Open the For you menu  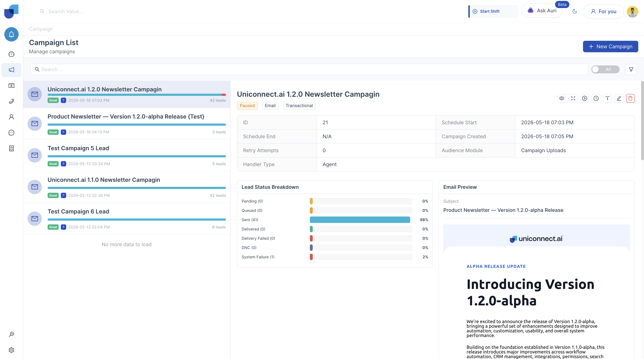[603, 11]
